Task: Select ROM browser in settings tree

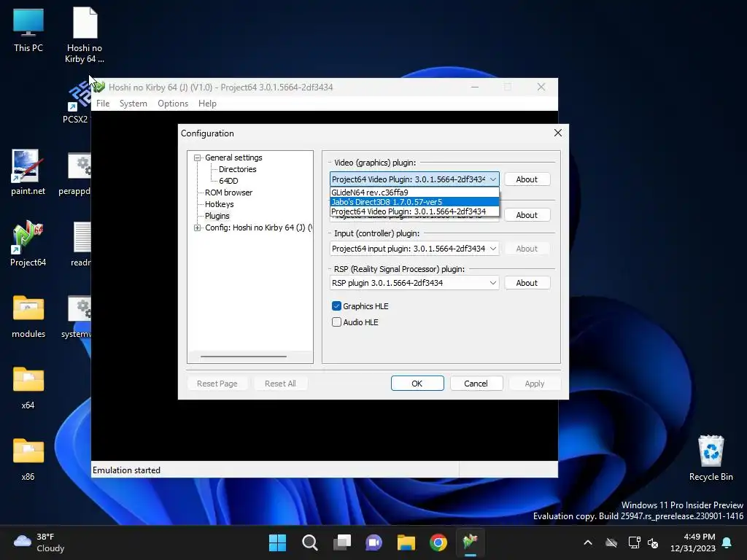Action: click(x=228, y=192)
